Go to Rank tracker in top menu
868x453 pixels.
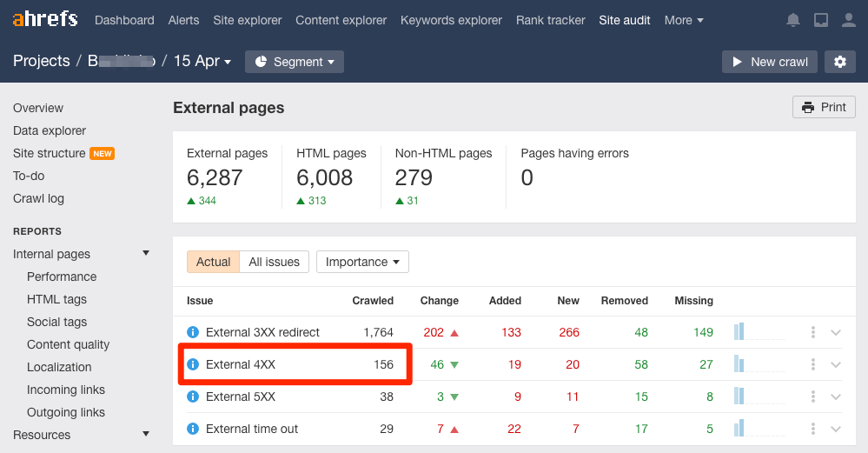[x=550, y=20]
